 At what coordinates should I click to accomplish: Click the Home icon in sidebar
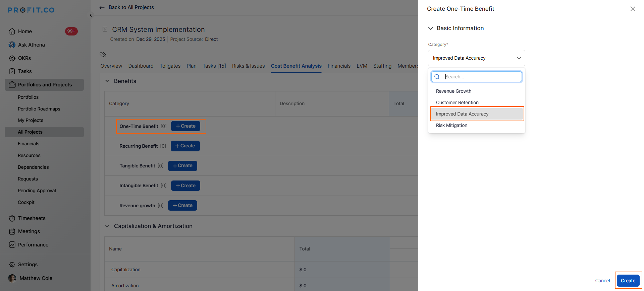pos(12,31)
